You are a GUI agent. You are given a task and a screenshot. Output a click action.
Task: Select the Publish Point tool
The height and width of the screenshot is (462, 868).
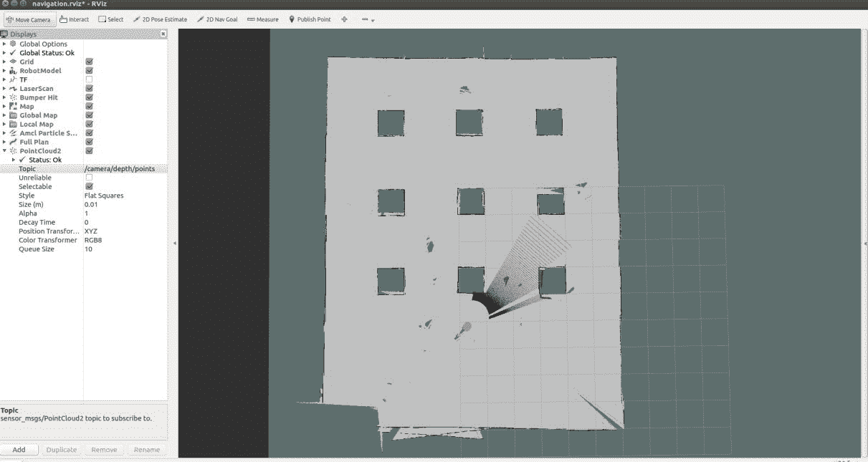coord(310,19)
